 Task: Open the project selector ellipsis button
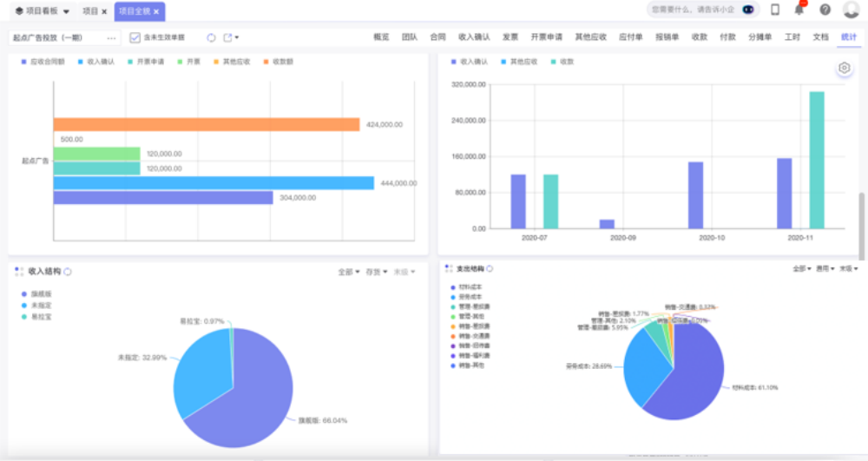coord(111,38)
